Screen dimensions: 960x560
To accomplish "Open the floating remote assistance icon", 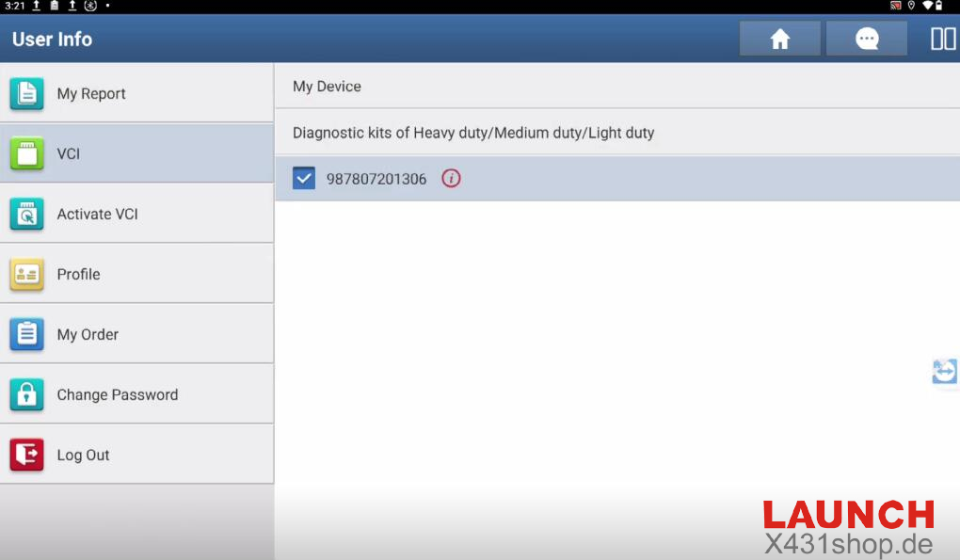I will click(944, 372).
